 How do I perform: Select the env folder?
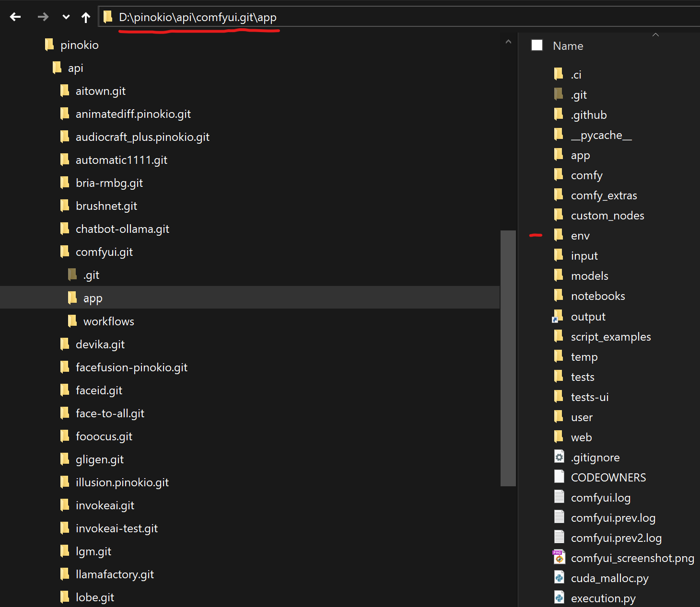[x=580, y=236]
